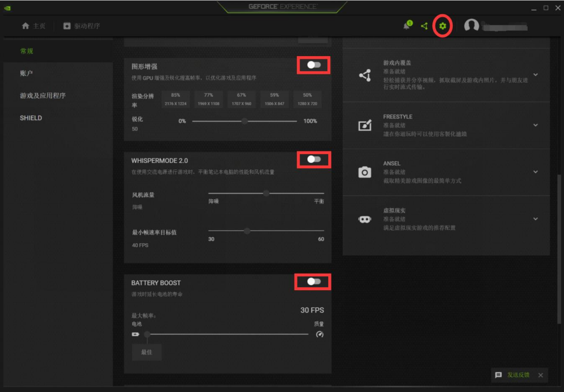Viewport: 564px width, 392px height.
Task: Click the blurred username text
Action: (505, 26)
